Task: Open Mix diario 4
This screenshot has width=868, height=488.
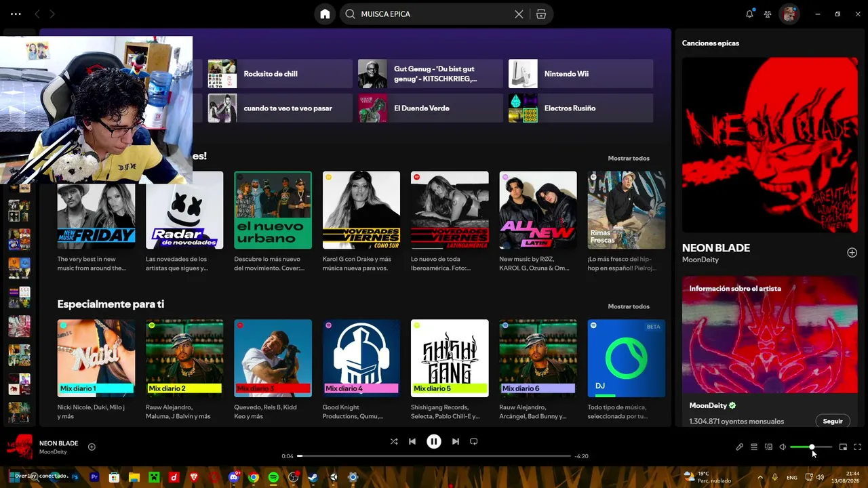Action: tap(361, 359)
